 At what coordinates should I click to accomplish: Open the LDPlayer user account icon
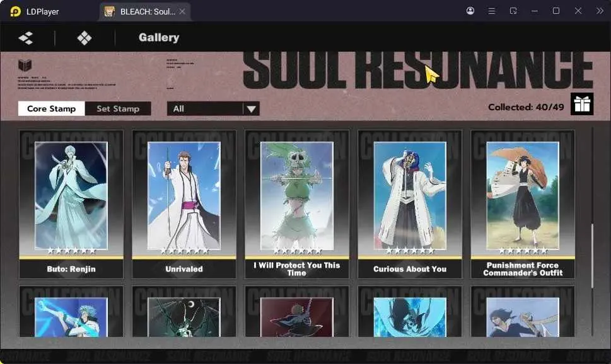[x=470, y=11]
